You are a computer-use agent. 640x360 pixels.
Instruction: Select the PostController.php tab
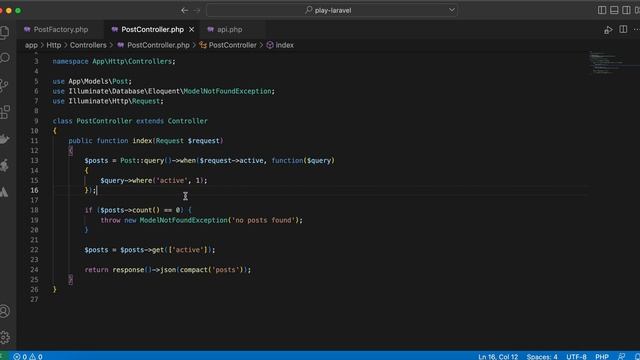[152, 29]
